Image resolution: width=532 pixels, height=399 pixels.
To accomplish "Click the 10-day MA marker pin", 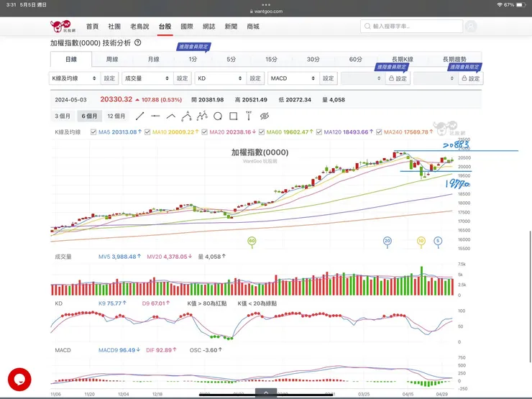I will coord(421,242).
